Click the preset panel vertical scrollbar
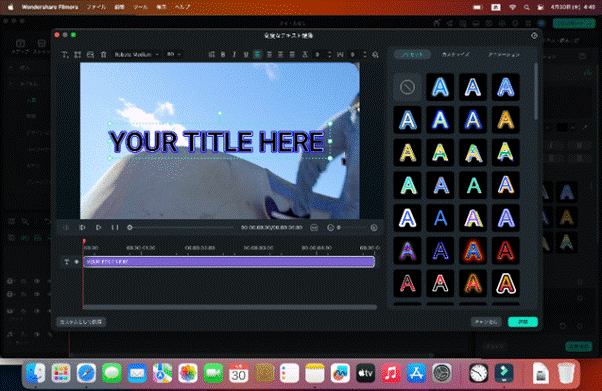 pyautogui.click(x=536, y=91)
